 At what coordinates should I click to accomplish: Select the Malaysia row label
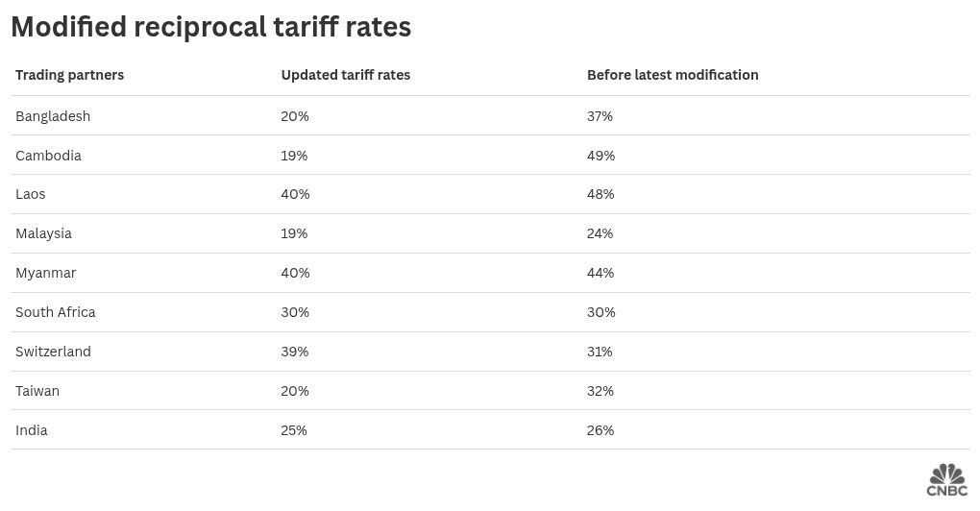(43, 233)
